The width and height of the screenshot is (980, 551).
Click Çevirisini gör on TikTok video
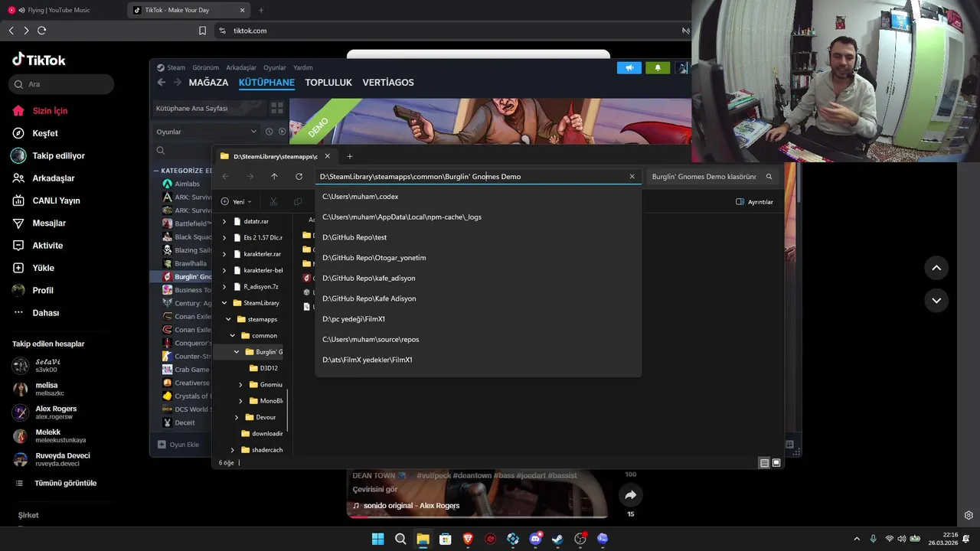[375, 490]
